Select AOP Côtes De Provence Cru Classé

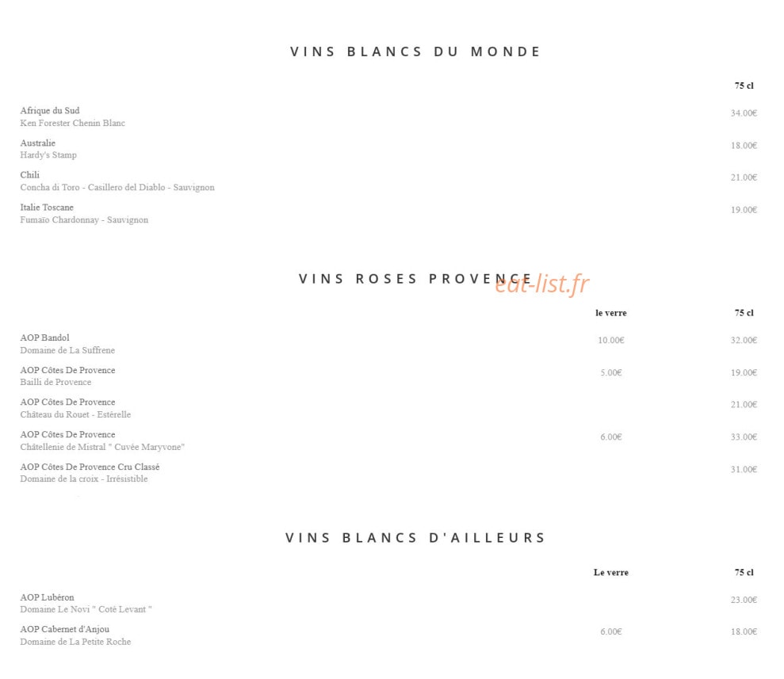(90, 467)
